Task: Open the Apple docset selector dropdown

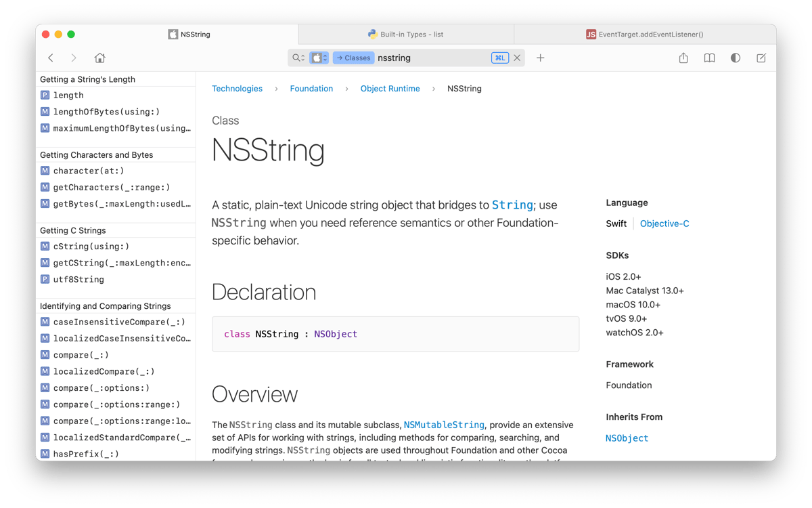Action: tap(319, 58)
